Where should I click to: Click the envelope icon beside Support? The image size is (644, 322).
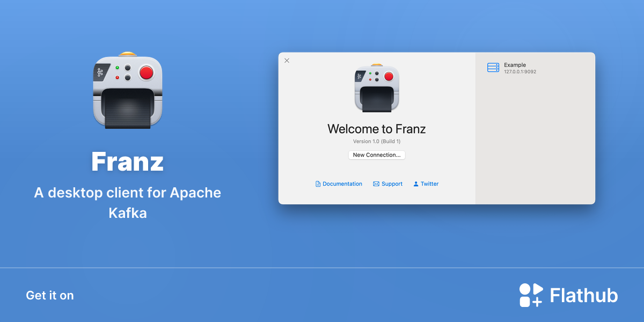376,184
